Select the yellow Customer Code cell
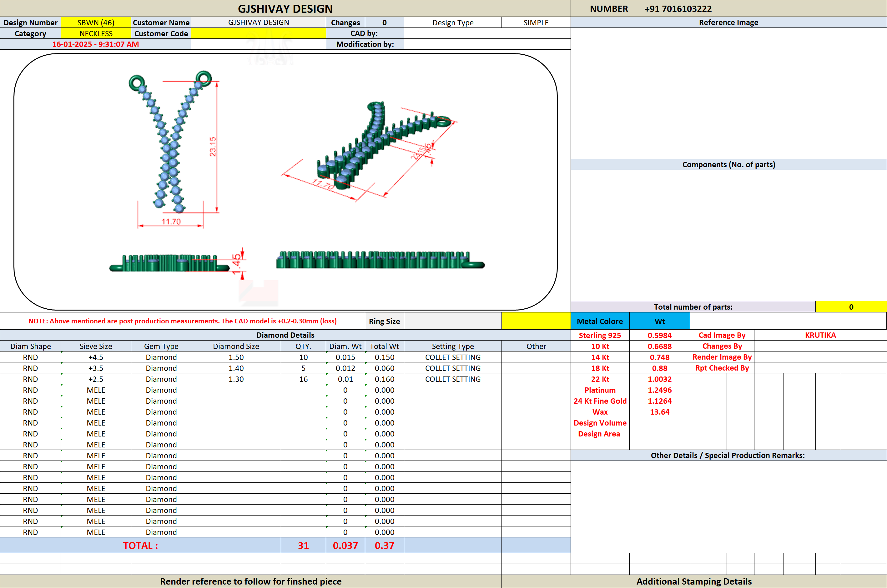Viewport: 887px width, 588px height. (259, 33)
